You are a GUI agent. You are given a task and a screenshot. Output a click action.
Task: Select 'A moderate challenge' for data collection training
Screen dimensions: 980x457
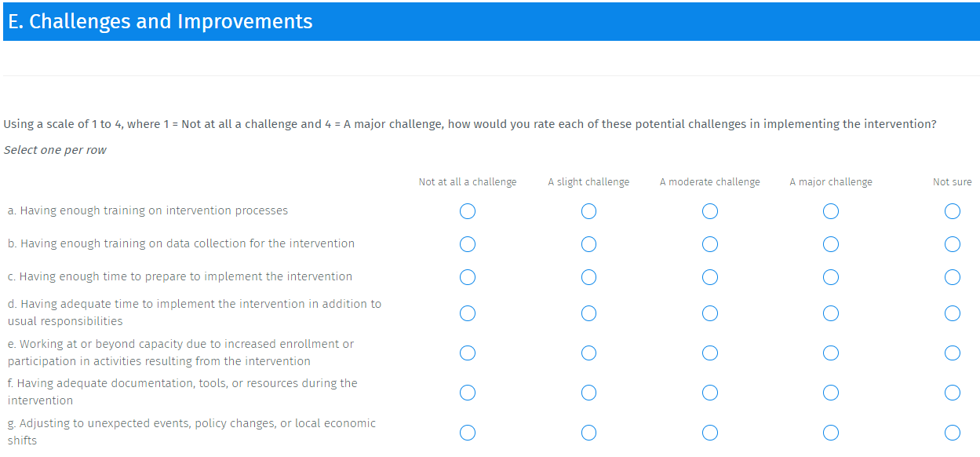[x=710, y=244]
